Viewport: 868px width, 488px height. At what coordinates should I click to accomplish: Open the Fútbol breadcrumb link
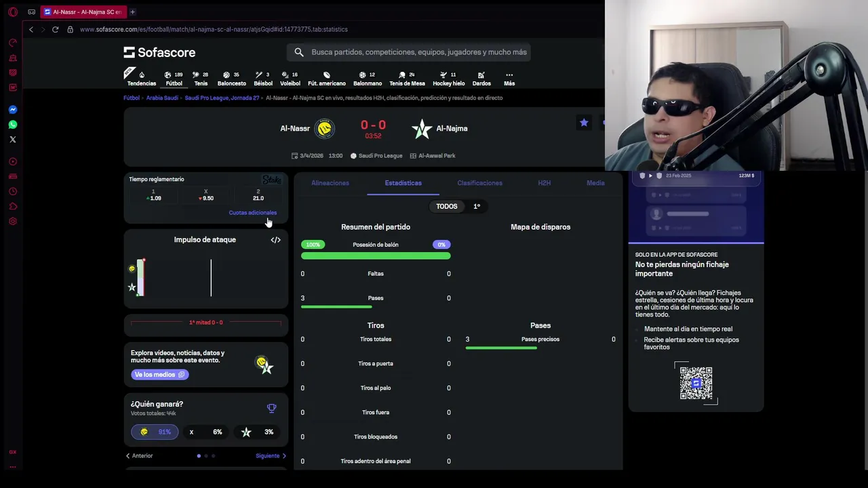point(132,98)
